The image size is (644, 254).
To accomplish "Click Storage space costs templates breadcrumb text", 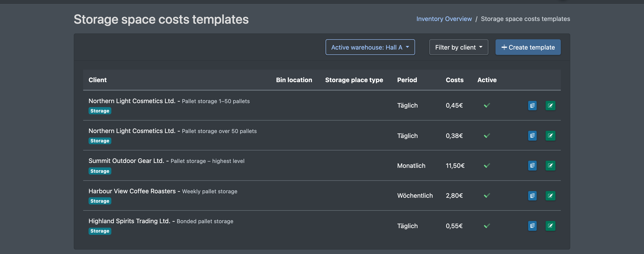I will tap(525, 19).
